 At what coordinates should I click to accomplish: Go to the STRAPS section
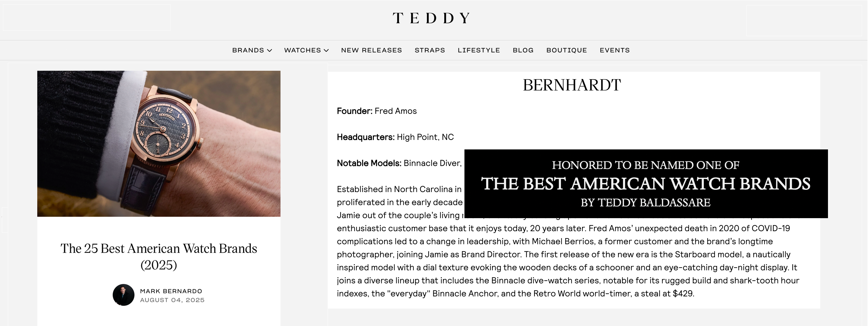(430, 50)
